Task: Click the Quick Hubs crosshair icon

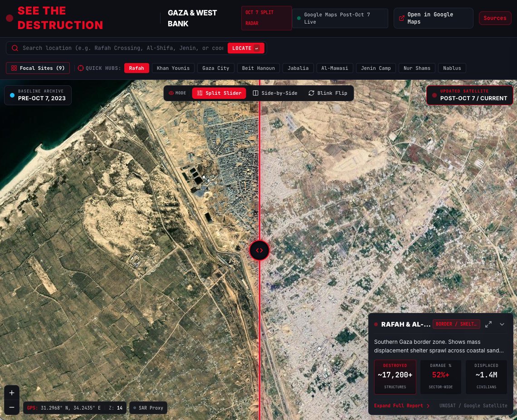Action: [x=81, y=68]
